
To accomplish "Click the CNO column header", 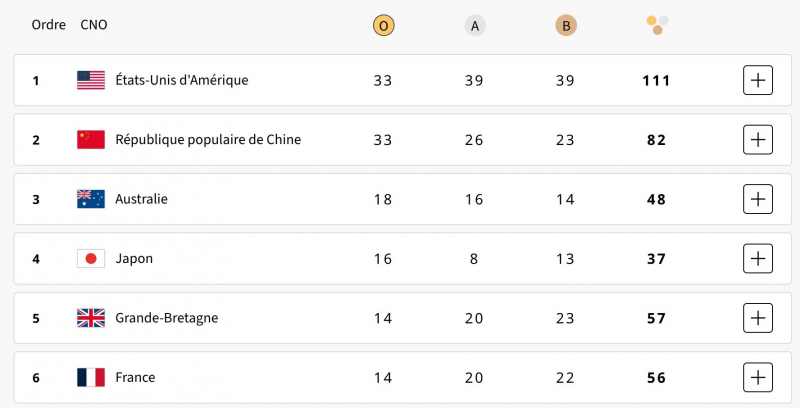I will 94,25.
